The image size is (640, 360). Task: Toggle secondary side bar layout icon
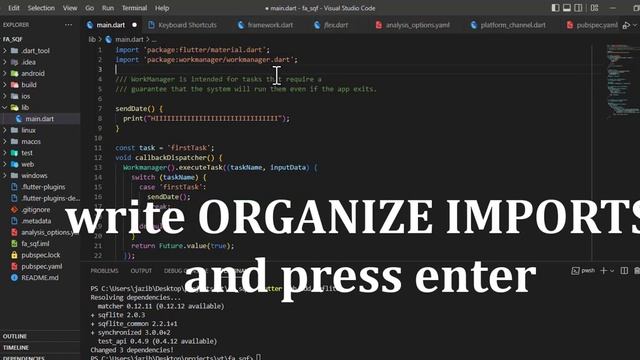578,8
